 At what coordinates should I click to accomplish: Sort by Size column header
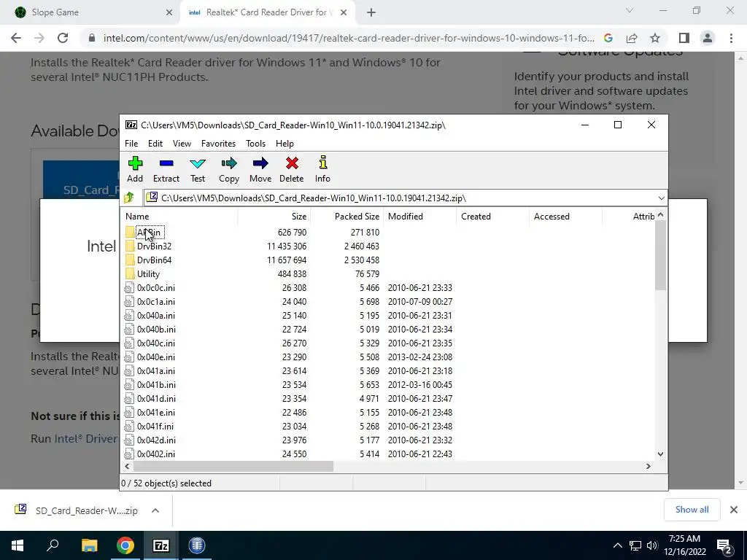pos(274,216)
